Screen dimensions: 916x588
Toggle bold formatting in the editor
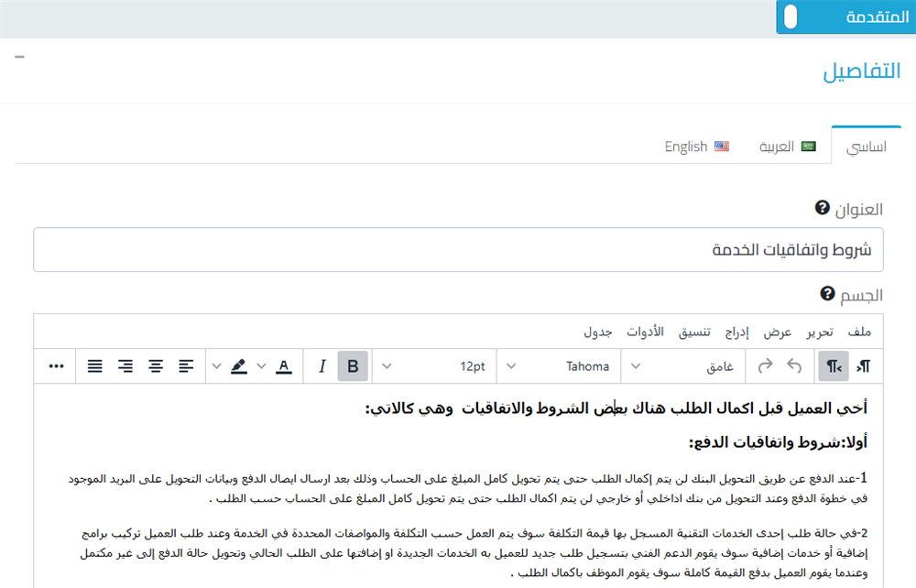(353, 366)
